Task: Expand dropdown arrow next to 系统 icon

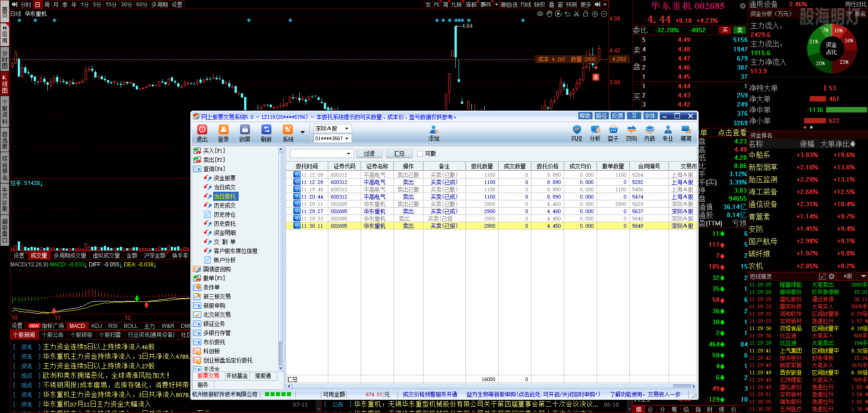Action: (x=302, y=133)
